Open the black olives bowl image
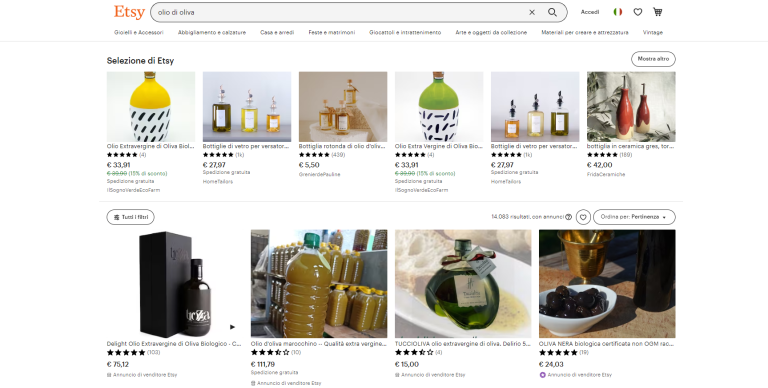 607,284
